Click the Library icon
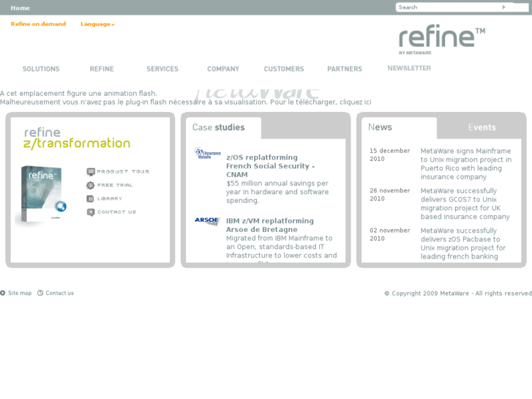The image size is (532, 399). tap(90, 198)
